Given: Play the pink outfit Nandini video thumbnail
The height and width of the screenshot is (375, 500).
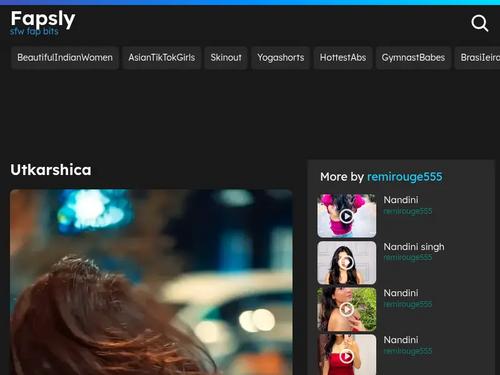Looking at the screenshot, I should pyautogui.click(x=347, y=216).
